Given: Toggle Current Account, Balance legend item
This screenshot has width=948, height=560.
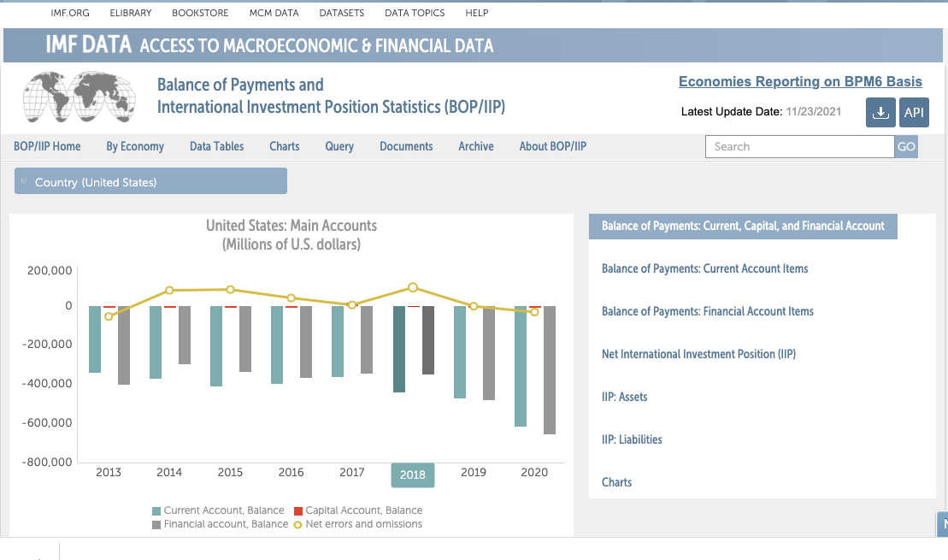Looking at the screenshot, I should (218, 510).
